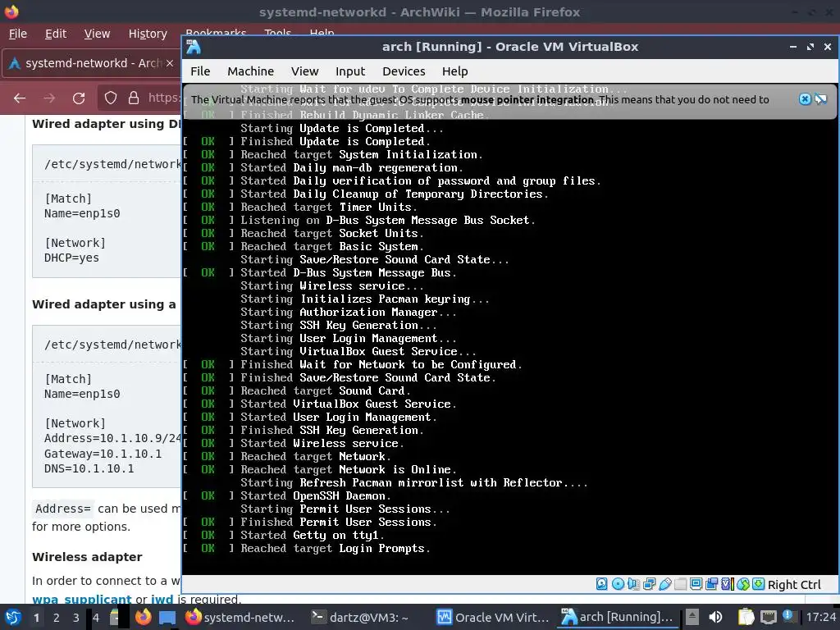
Task: Click the Wireless adapter heading
Action: tap(87, 557)
